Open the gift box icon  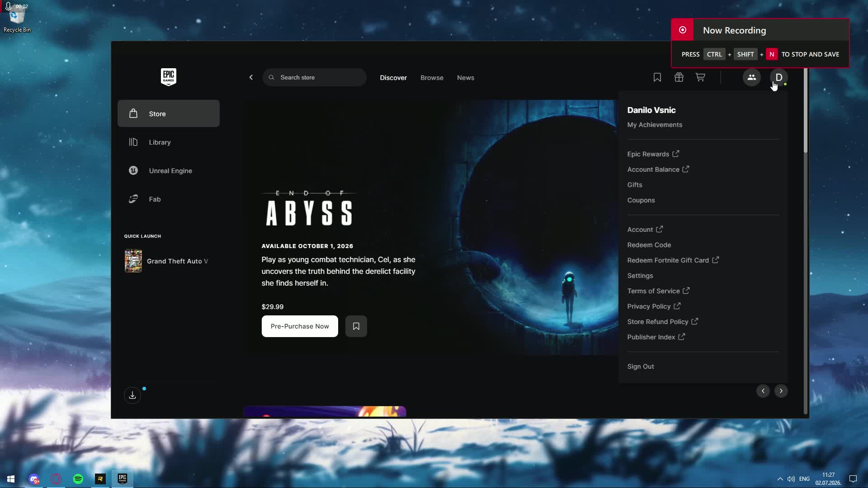coord(679,77)
